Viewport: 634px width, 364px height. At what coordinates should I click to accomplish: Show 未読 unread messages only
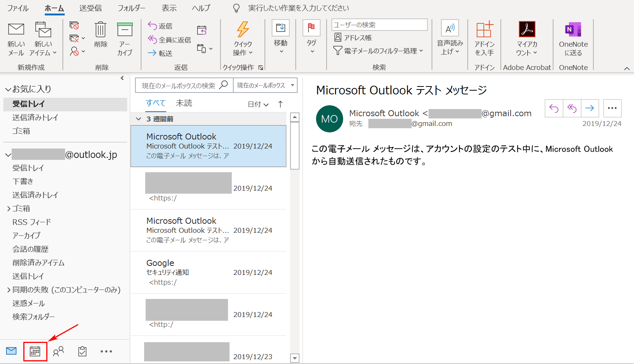tap(184, 103)
